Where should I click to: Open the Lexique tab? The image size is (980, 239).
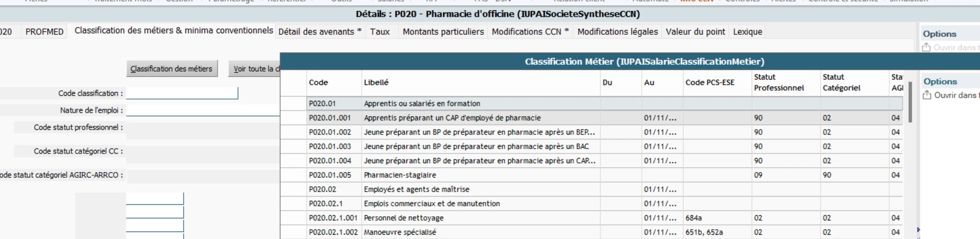tap(747, 32)
